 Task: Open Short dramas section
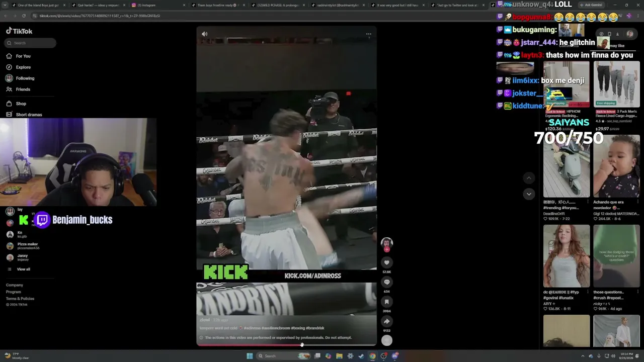click(24, 115)
